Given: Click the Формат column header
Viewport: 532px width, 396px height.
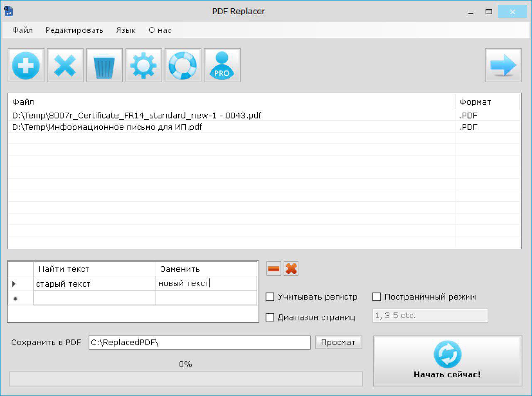Looking at the screenshot, I should 488,102.
